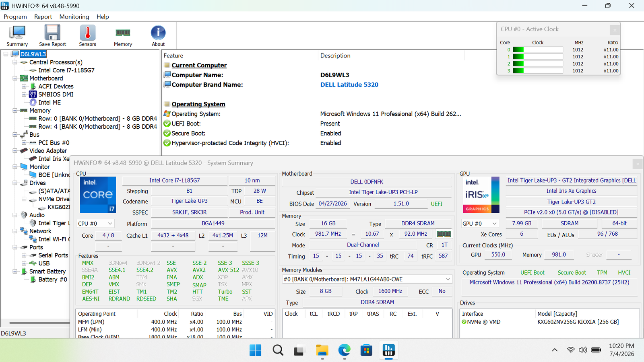Expand the PCI Bus #0 node
Viewport: 644px width, 362px height.
pos(24,143)
